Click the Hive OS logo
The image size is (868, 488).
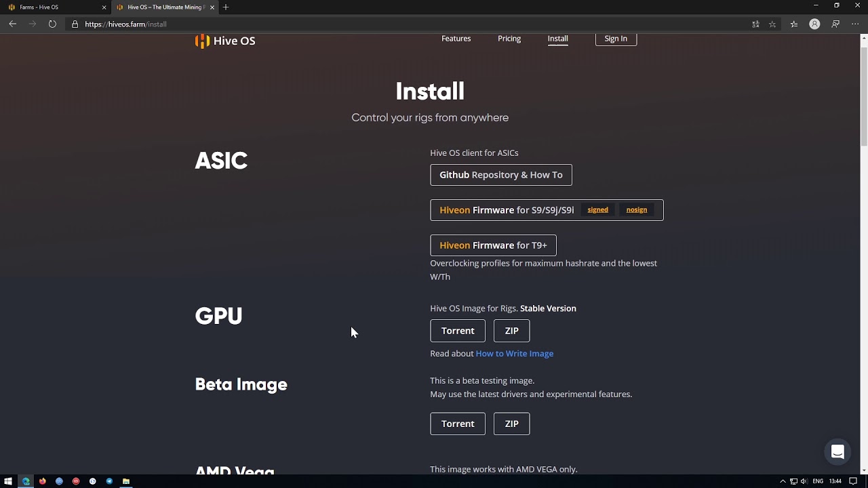click(225, 41)
